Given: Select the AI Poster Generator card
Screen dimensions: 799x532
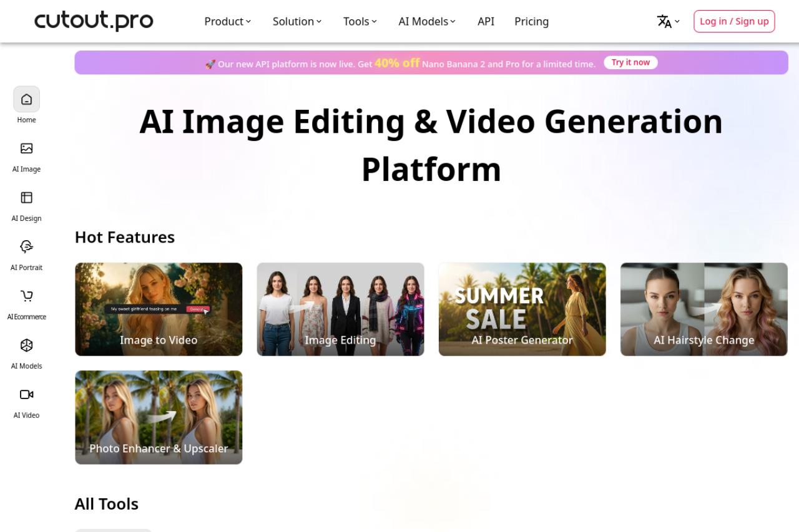Looking at the screenshot, I should click(x=522, y=309).
